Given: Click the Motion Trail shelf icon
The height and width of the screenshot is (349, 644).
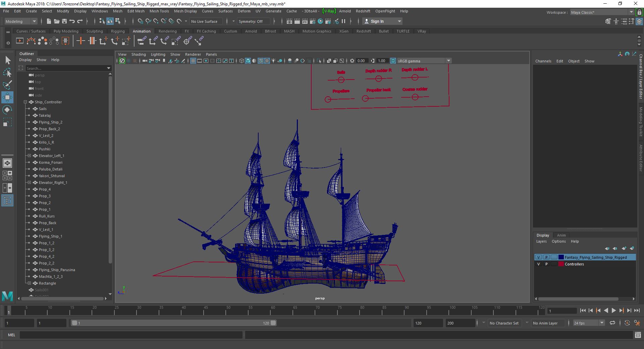Looking at the screenshot, I should (31, 41).
